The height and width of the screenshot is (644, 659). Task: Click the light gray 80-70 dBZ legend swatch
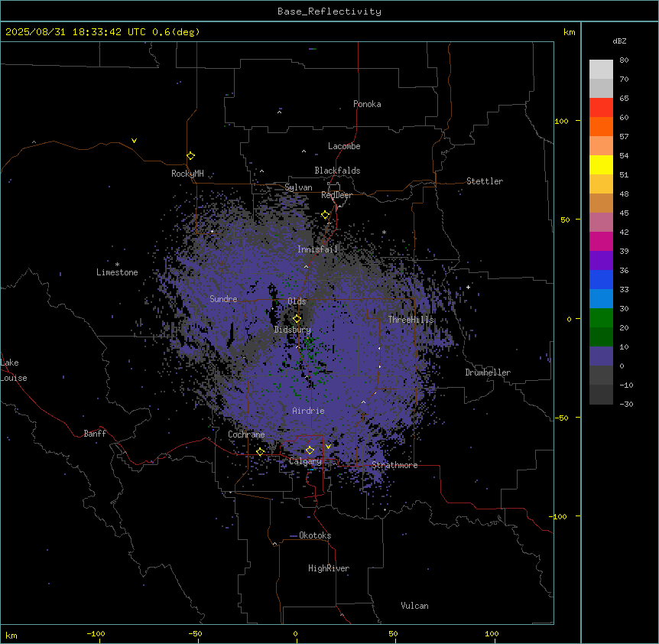coord(601,70)
